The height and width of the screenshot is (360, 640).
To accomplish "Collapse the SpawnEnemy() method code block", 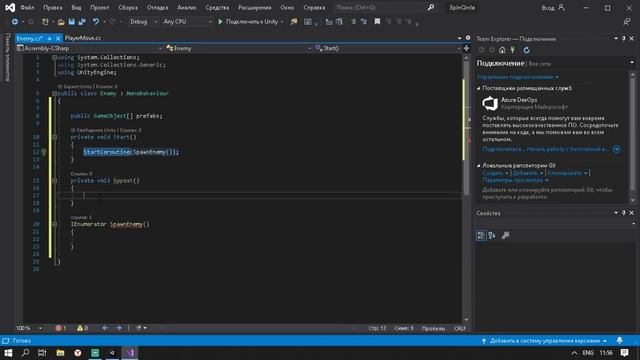I will [54, 224].
